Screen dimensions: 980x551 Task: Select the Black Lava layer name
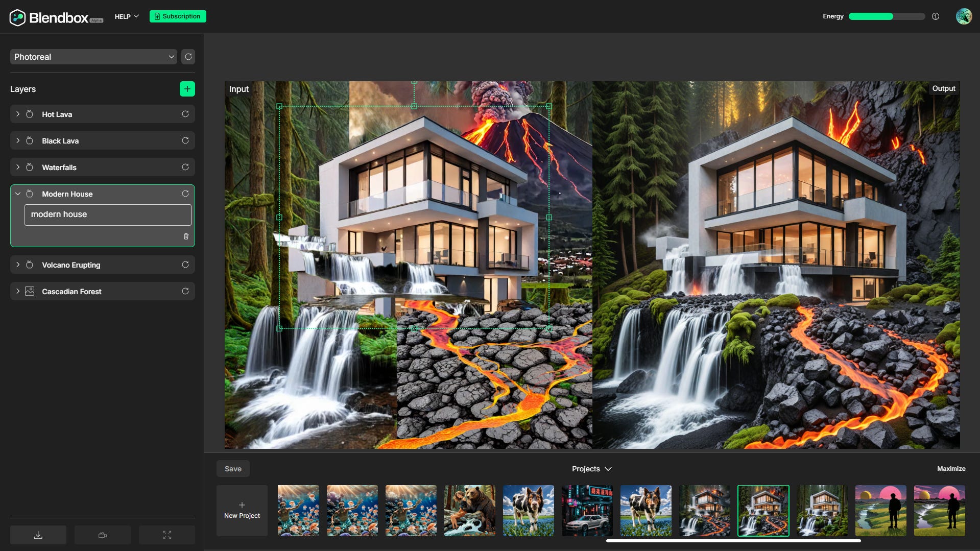(60, 141)
